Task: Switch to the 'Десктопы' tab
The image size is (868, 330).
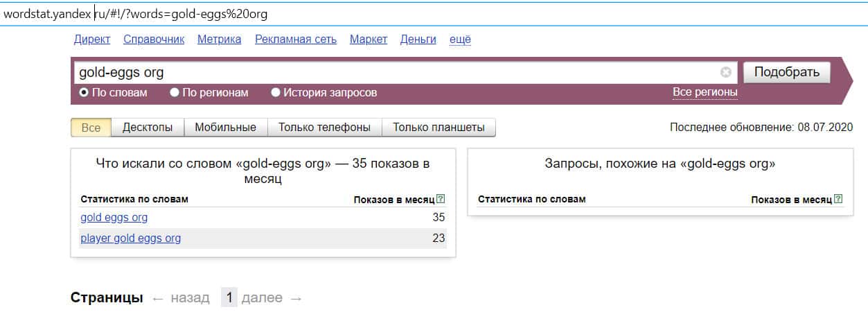Action: tap(148, 128)
